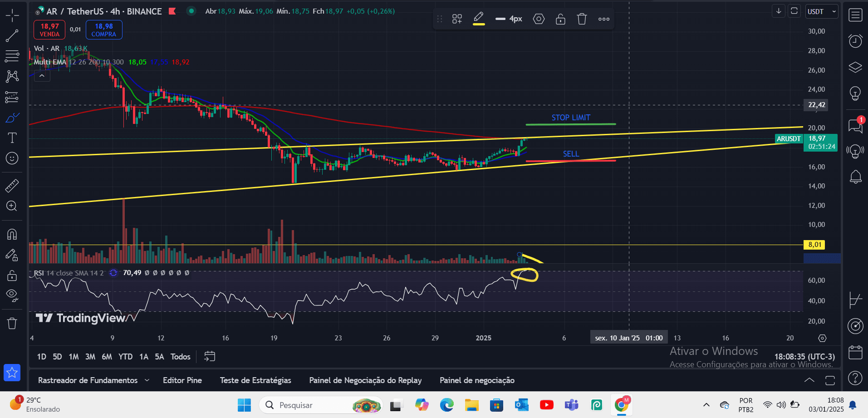This screenshot has width=868, height=418.
Task: Select the crosshair cursor tool
Action: (12, 15)
